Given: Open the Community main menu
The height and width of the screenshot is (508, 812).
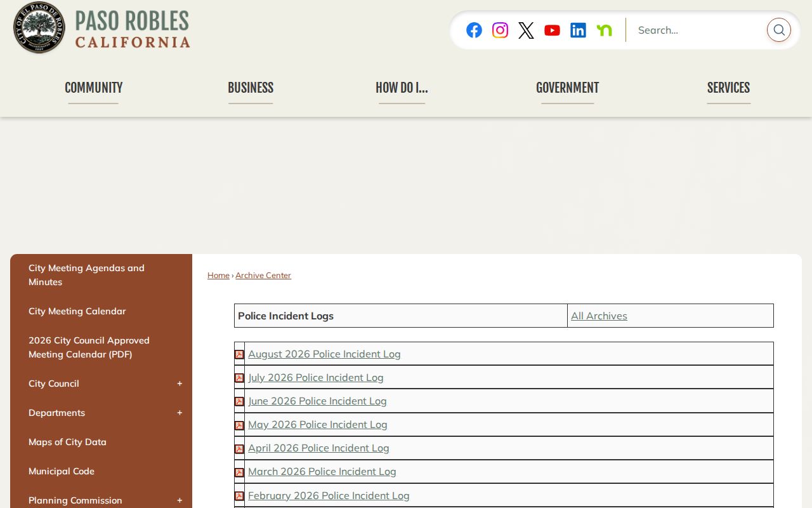Looking at the screenshot, I should (93, 88).
